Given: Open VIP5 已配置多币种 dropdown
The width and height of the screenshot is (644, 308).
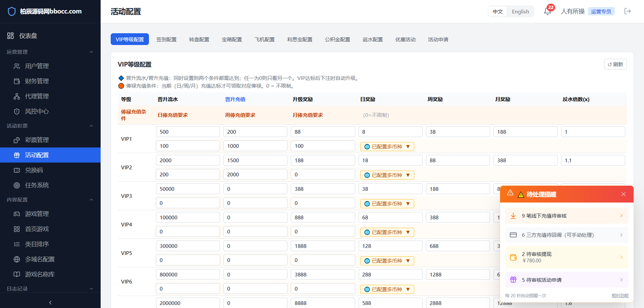Looking at the screenshot, I should pos(387,261).
